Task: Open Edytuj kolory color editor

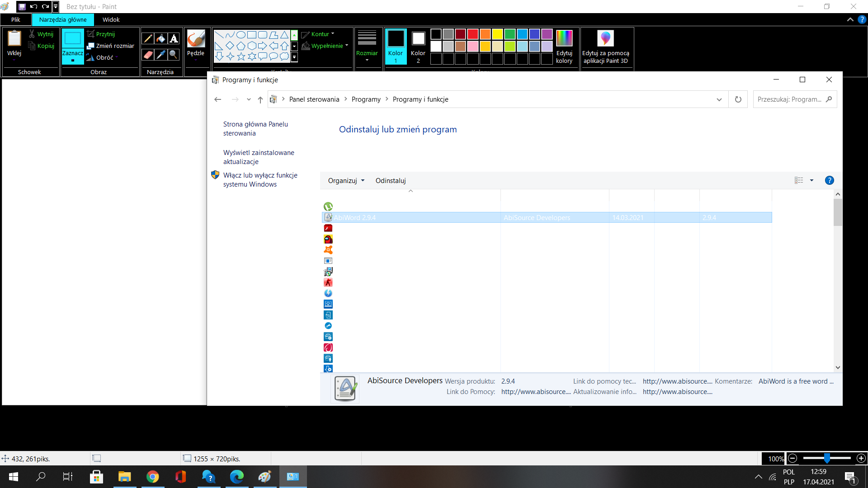Action: [564, 46]
